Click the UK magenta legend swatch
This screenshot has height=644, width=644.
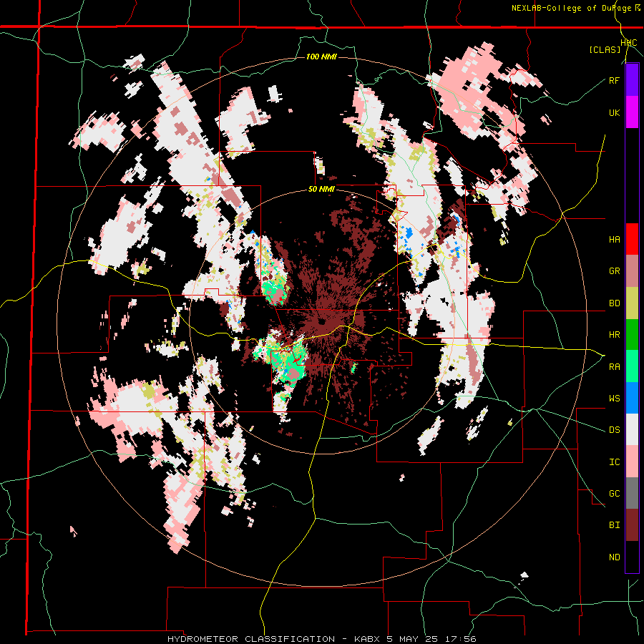[x=632, y=112]
